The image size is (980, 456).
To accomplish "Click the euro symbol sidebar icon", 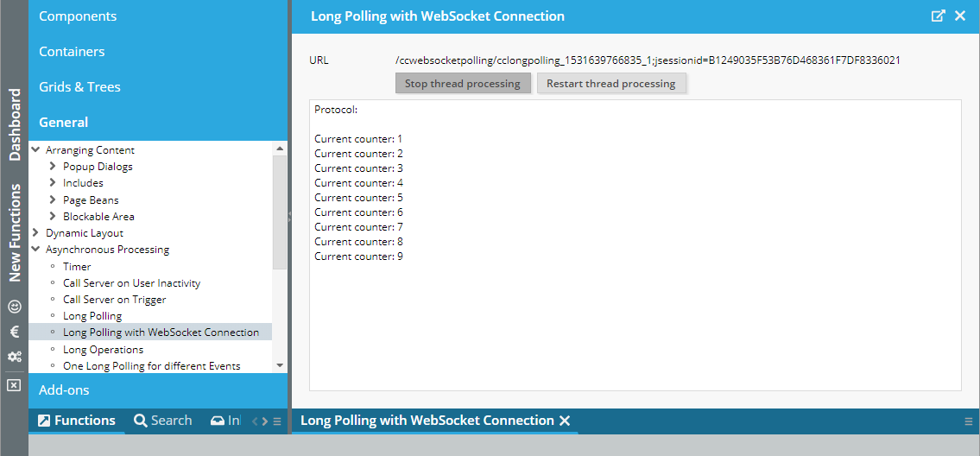I will (14, 332).
